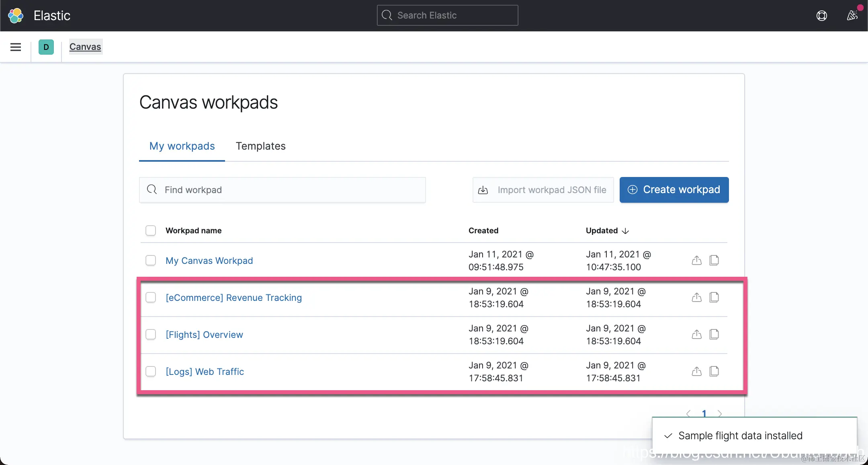Screen dimensions: 868x465
Task: Open the space selector D avatar
Action: coord(46,47)
